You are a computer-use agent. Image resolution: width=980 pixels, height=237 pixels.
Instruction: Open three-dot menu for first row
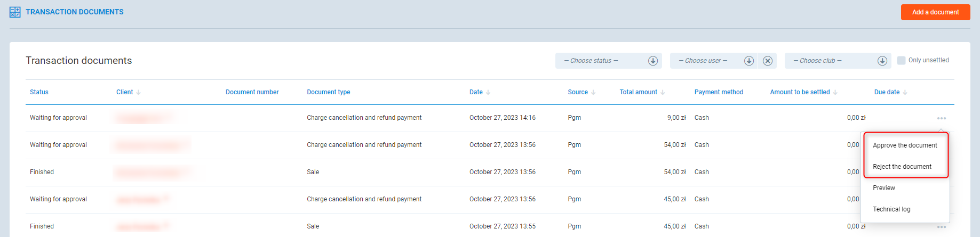click(x=941, y=118)
